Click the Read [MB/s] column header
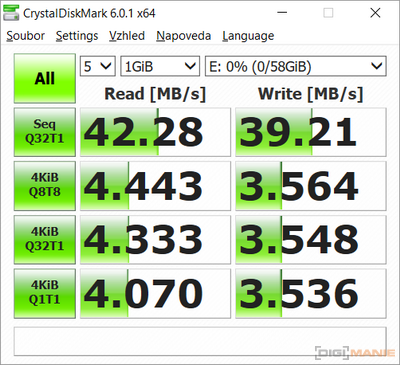400x365 pixels. point(155,94)
